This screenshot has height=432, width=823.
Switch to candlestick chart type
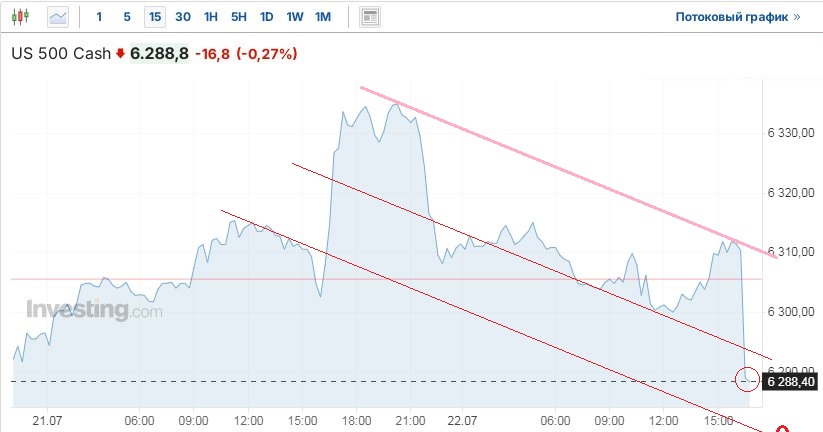[23, 17]
